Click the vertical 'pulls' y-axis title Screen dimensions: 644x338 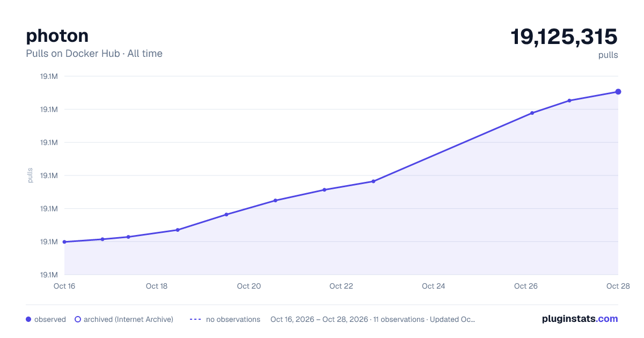click(31, 175)
